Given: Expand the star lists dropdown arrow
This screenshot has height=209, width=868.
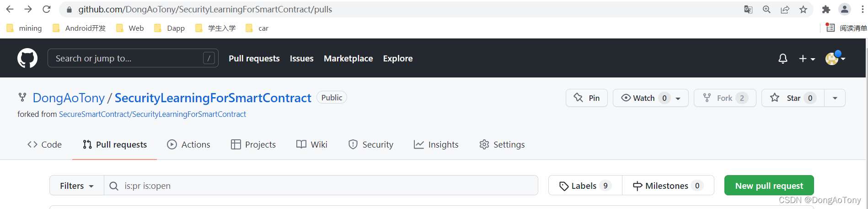Looking at the screenshot, I should click(x=835, y=98).
